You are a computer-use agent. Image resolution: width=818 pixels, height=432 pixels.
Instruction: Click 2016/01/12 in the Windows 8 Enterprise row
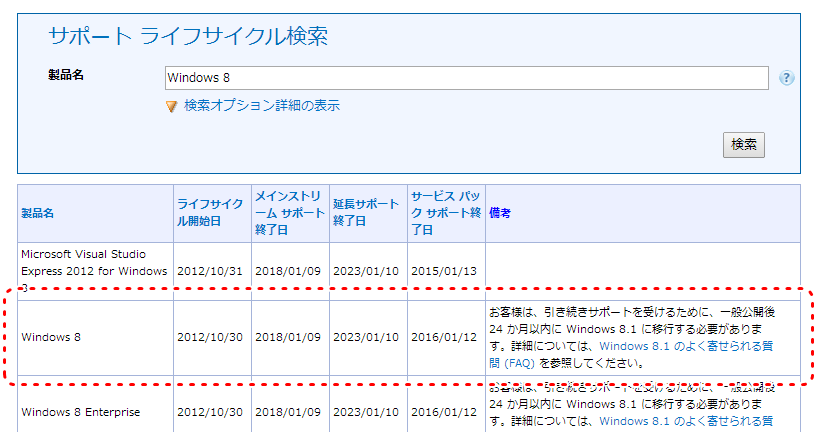click(444, 412)
